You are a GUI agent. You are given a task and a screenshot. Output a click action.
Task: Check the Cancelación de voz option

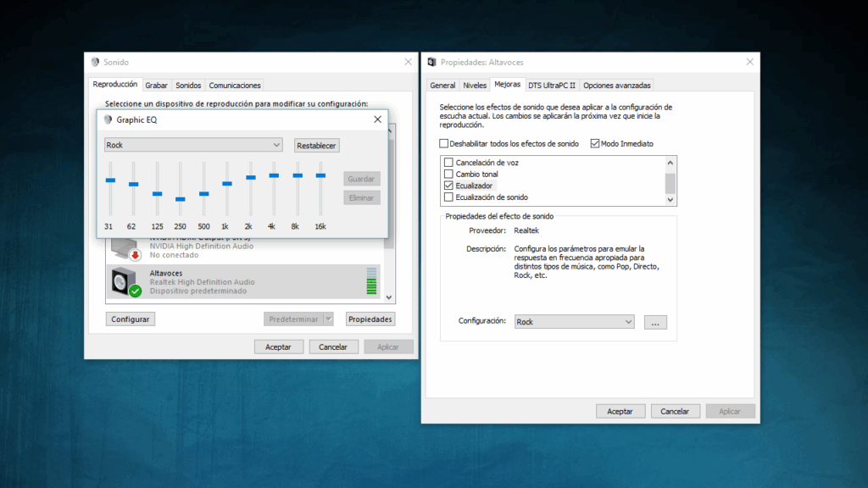[x=448, y=161]
